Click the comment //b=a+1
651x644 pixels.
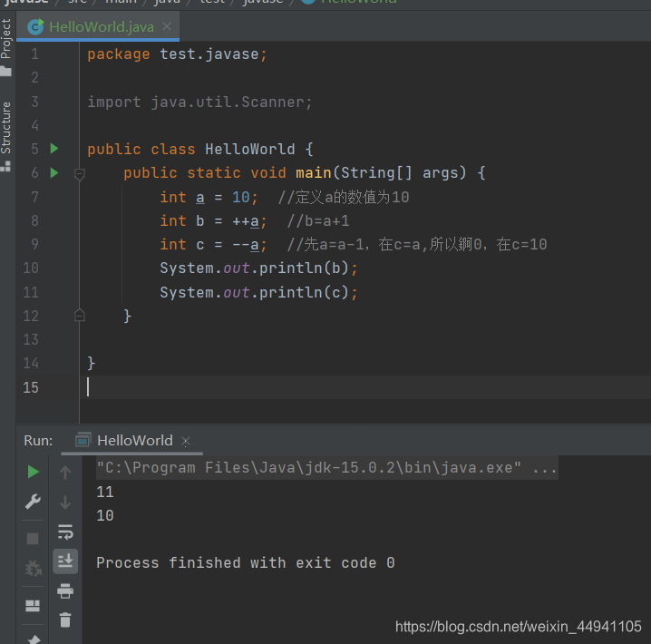click(318, 221)
